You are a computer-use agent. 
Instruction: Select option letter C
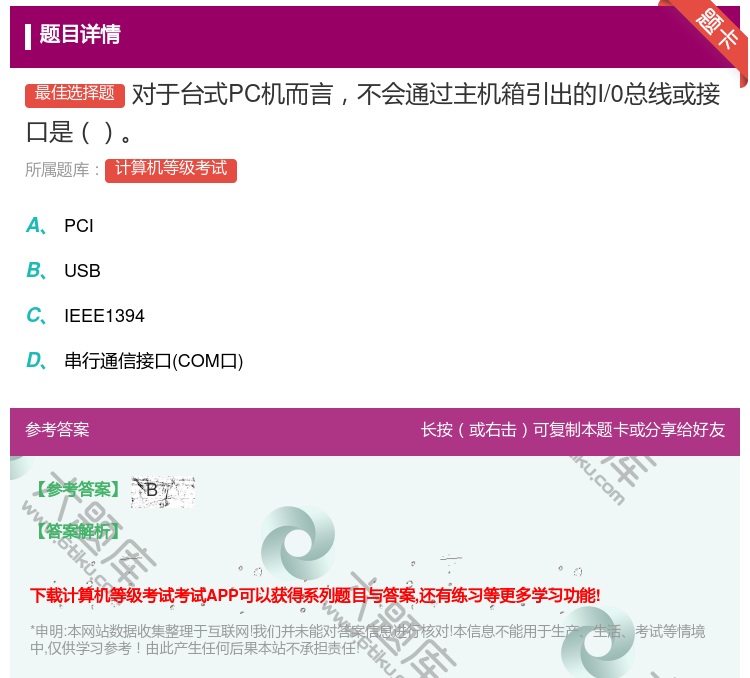pyautogui.click(x=35, y=316)
